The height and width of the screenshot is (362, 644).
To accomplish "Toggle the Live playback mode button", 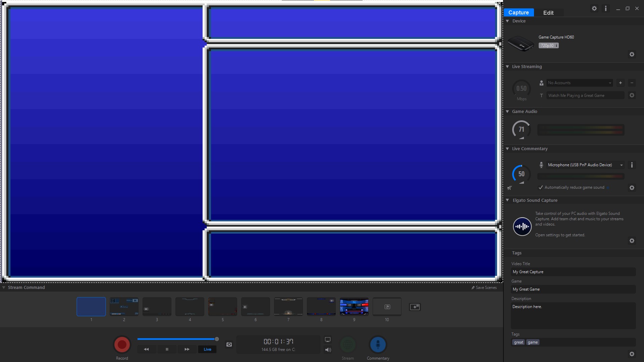I will [207, 349].
